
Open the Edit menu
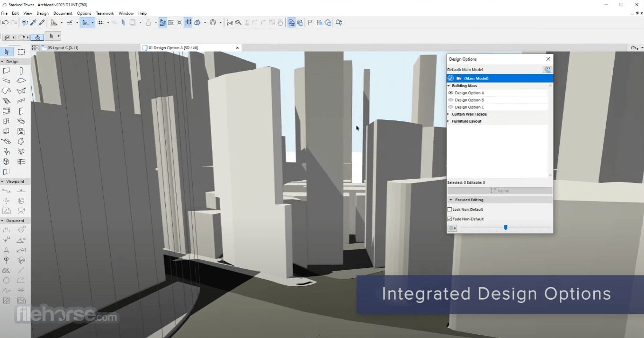(x=16, y=13)
